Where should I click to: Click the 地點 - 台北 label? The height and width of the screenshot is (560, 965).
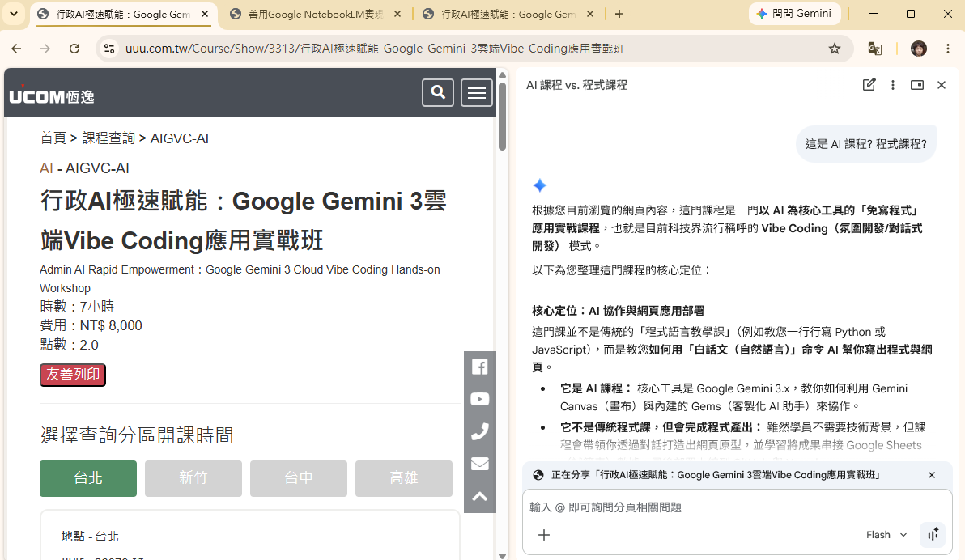coord(90,537)
